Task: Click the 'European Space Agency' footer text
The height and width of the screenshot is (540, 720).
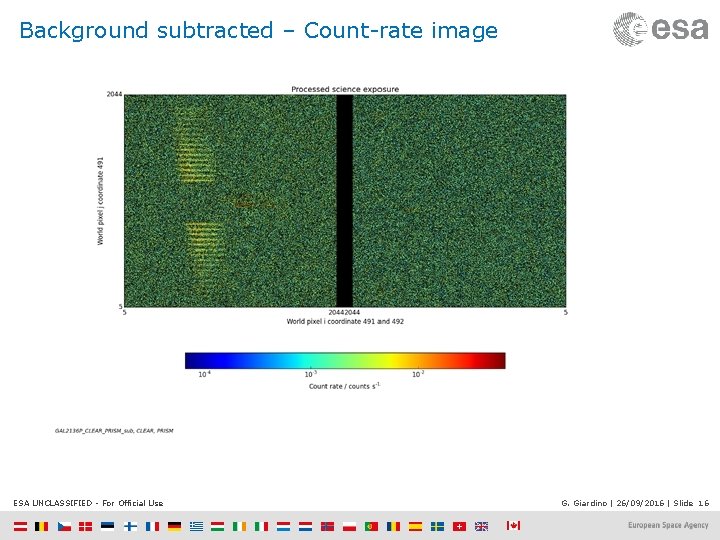Action: (668, 525)
